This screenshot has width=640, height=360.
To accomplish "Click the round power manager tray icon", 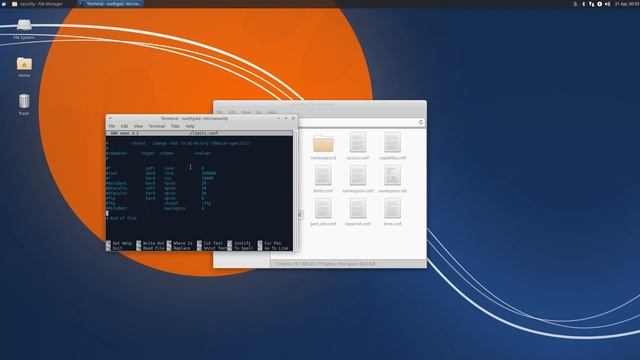I will [x=600, y=4].
